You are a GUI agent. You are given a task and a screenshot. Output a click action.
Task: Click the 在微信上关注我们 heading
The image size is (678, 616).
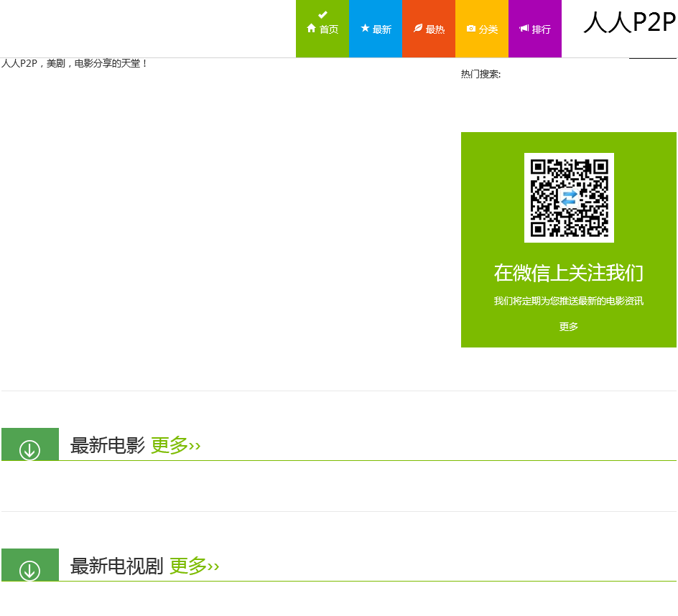pyautogui.click(x=569, y=274)
